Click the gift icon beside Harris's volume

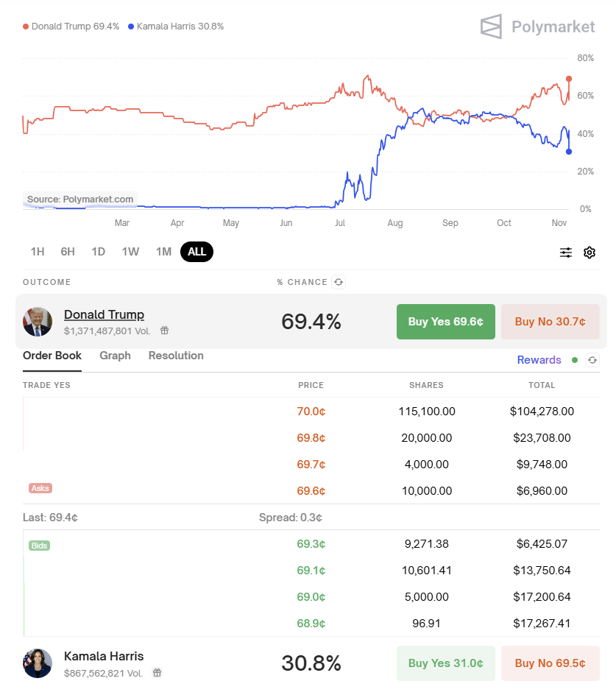click(157, 672)
